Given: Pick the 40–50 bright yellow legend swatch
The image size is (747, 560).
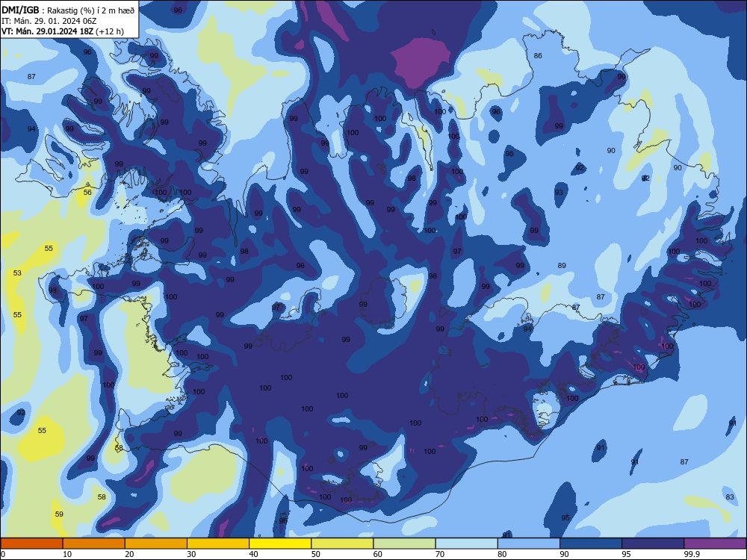Looking at the screenshot, I should click(280, 544).
